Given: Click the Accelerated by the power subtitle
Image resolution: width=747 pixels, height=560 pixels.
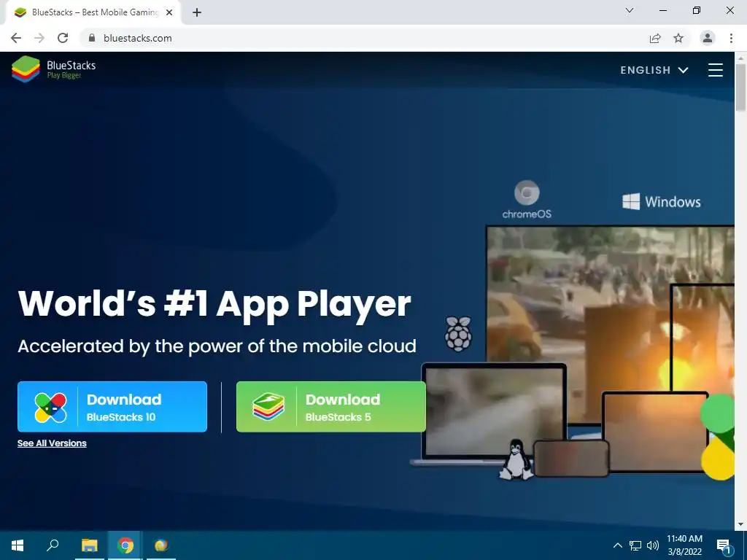Looking at the screenshot, I should point(217,346).
